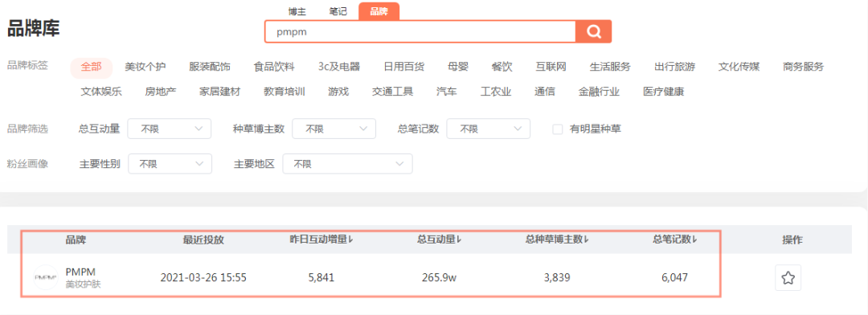868x315 pixels.
Task: Open the 总笔记数 filter dropdown
Action: point(489,129)
